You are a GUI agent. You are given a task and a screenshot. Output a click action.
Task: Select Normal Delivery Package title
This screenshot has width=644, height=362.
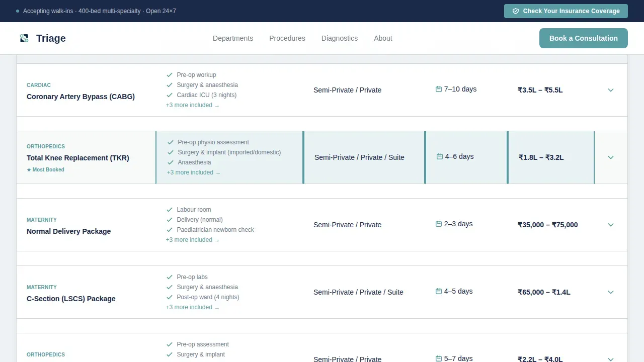(x=68, y=231)
